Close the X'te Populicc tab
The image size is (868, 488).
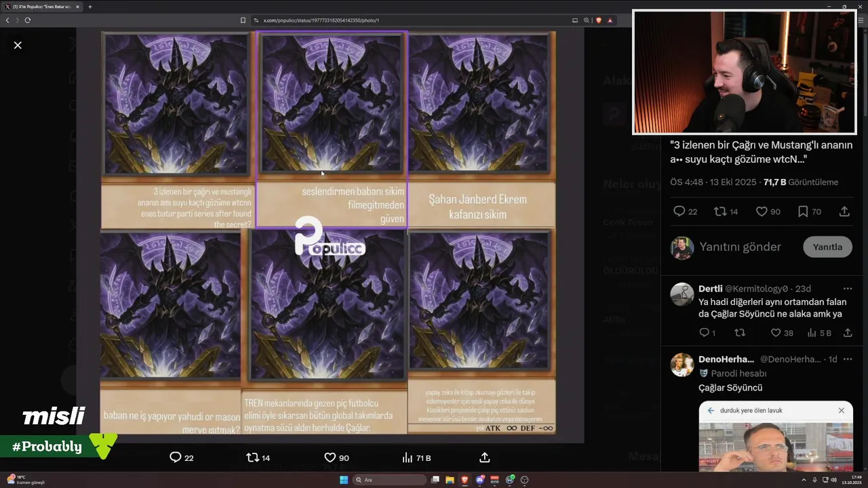78,7
